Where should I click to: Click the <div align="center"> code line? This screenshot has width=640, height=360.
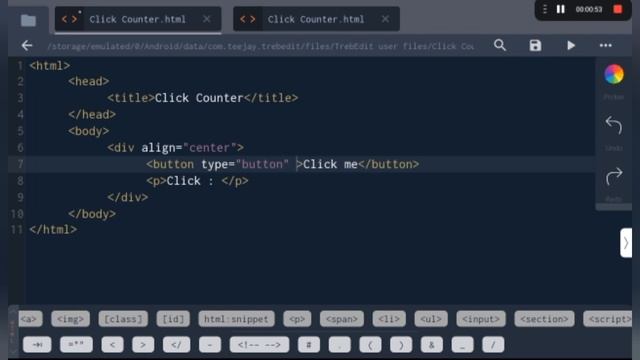[x=176, y=147]
